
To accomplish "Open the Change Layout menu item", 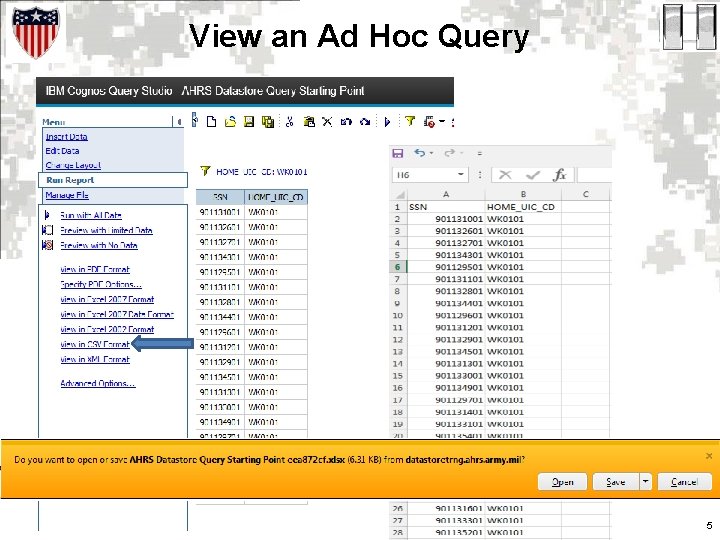I will point(73,165).
